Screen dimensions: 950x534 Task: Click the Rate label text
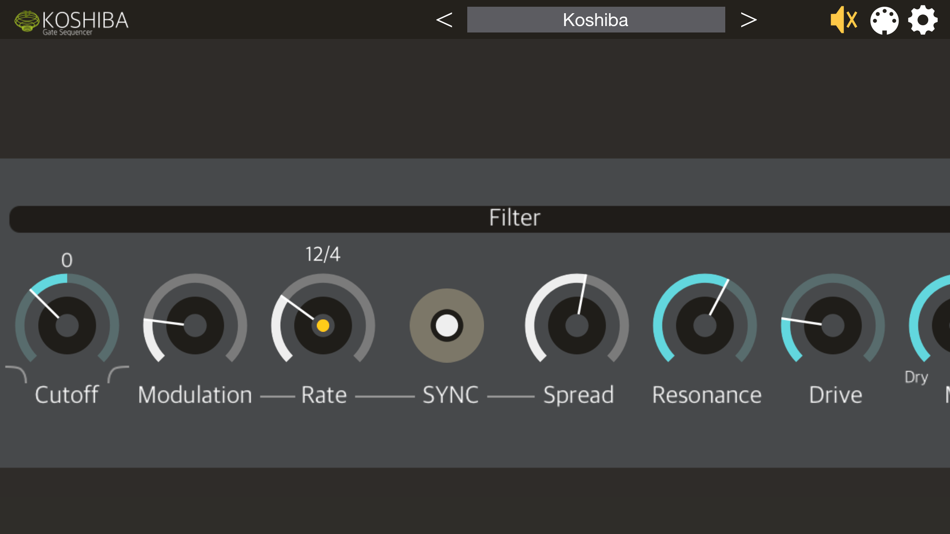(x=324, y=395)
